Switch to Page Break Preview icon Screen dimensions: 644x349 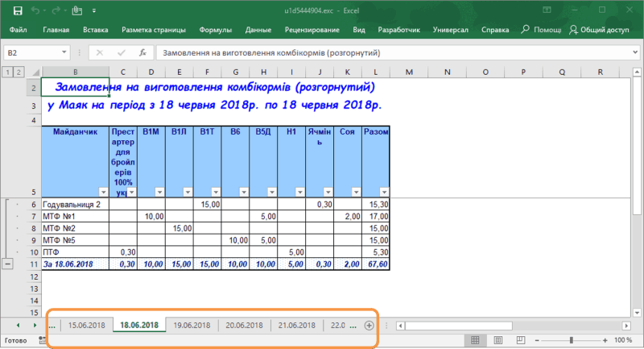[519, 341]
